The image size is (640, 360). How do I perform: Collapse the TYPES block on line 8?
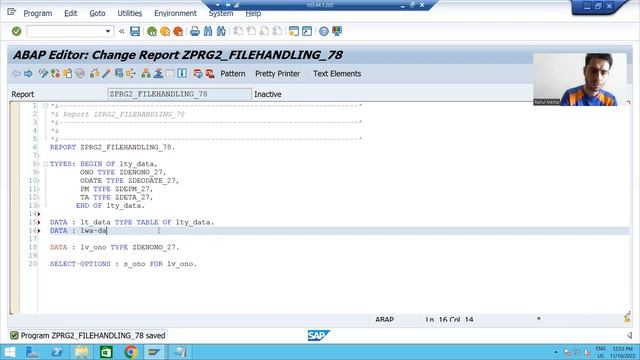click(46, 164)
